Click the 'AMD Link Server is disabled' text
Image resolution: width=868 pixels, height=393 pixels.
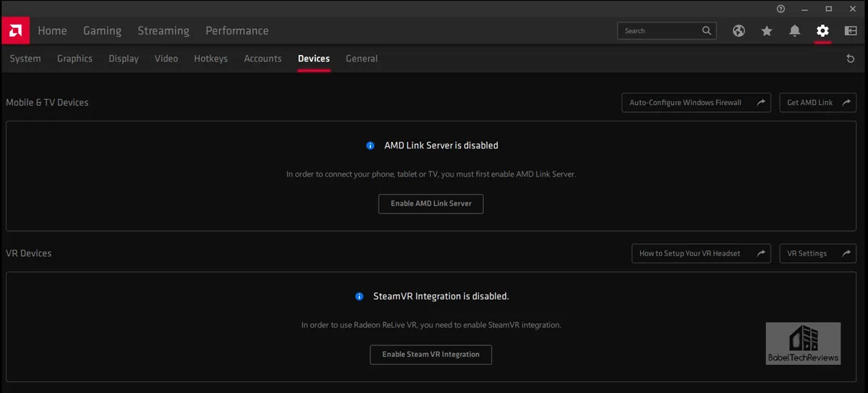point(441,145)
